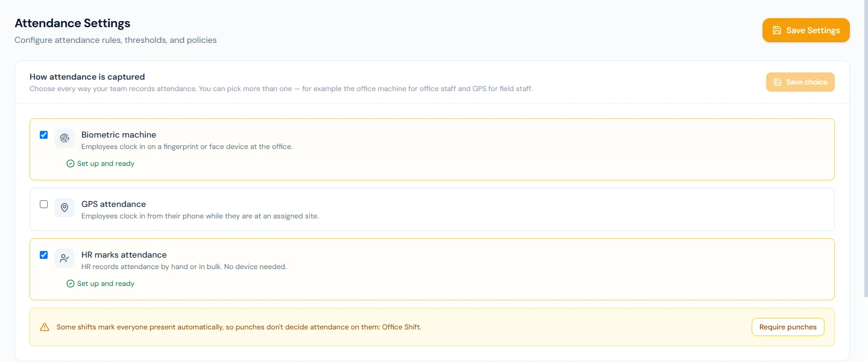Viewport: 868px width, 362px height.
Task: Click the 'How attendance is captured' section heading
Action: 87,77
